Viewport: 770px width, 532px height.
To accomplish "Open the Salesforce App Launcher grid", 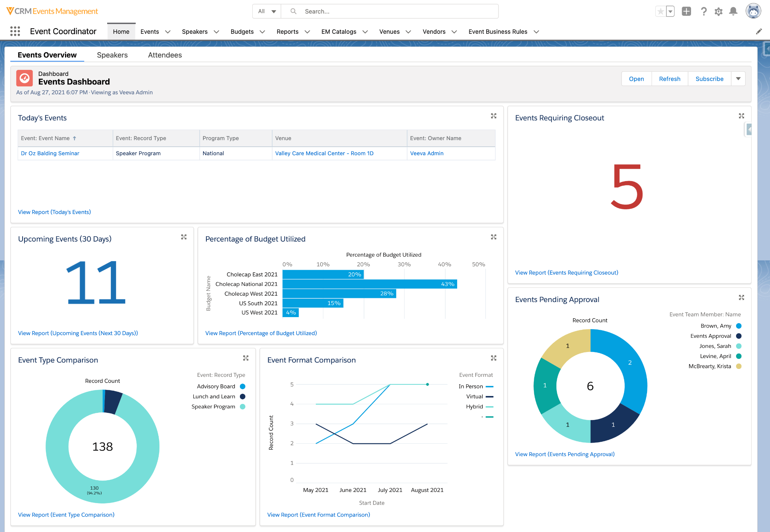I will tap(15, 32).
